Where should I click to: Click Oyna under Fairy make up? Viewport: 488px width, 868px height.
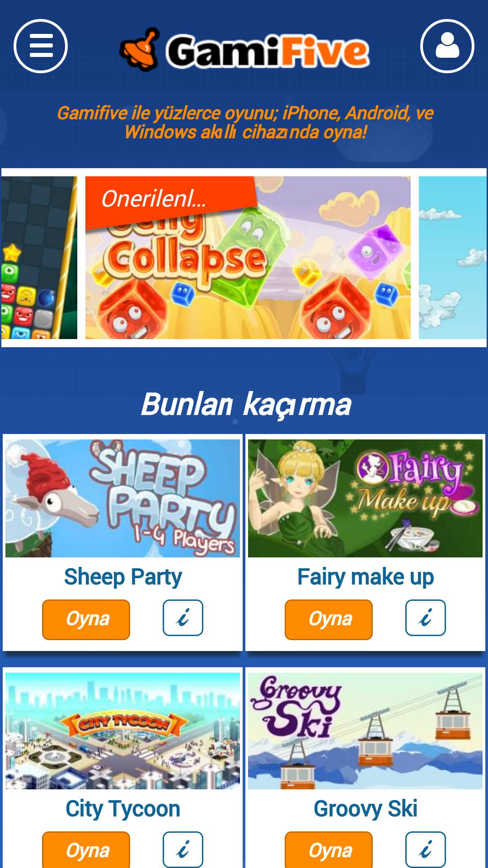pyautogui.click(x=328, y=619)
